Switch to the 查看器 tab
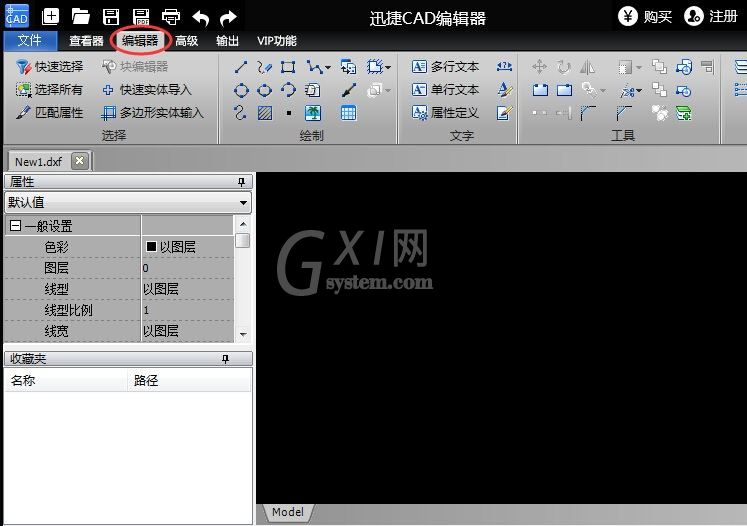 tap(86, 41)
